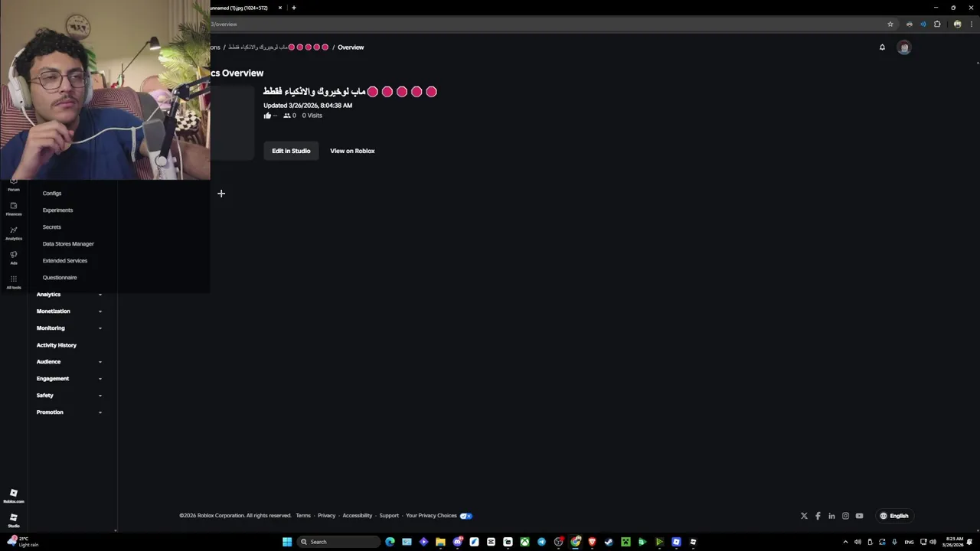Open Support footer link
The image size is (980, 551).
[x=389, y=516]
